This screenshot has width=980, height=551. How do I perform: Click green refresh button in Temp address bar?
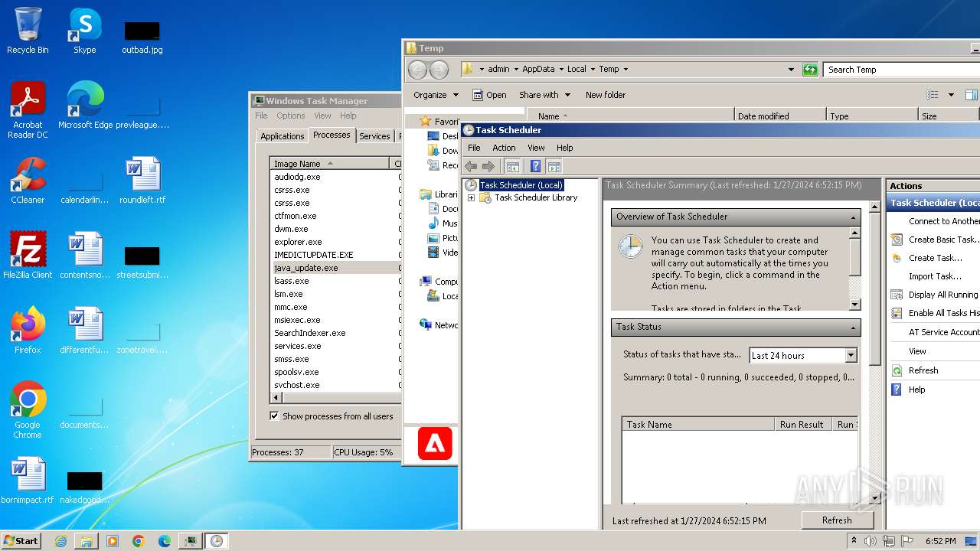click(x=810, y=70)
